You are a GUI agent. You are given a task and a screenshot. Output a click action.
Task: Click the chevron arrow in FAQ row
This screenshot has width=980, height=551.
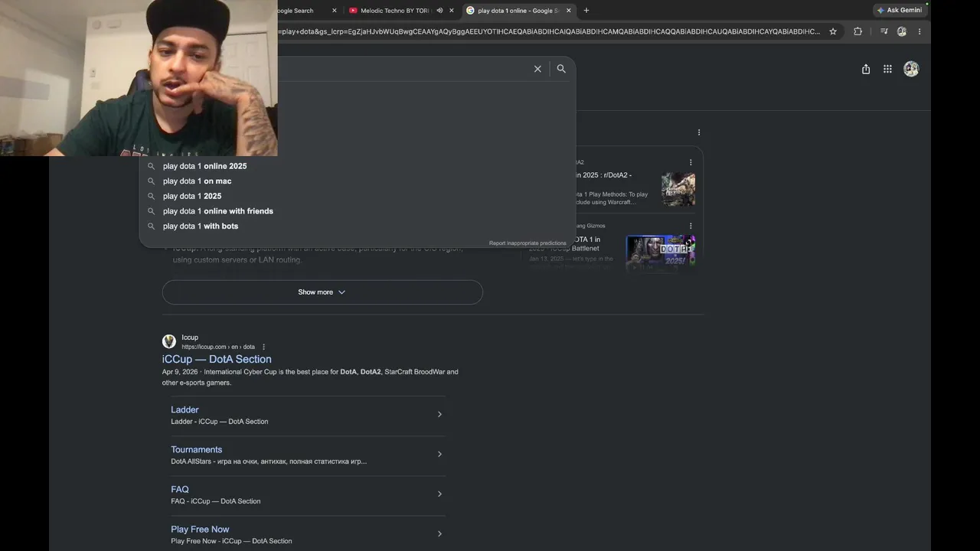click(439, 494)
